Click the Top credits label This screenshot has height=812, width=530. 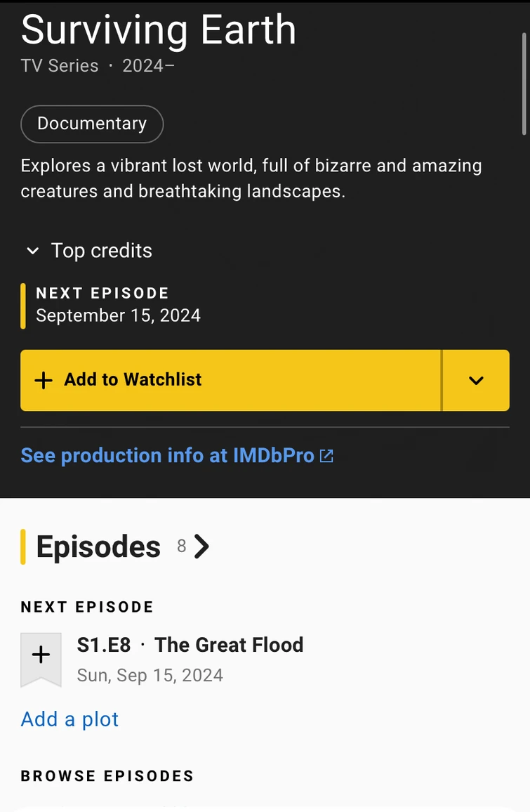102,251
